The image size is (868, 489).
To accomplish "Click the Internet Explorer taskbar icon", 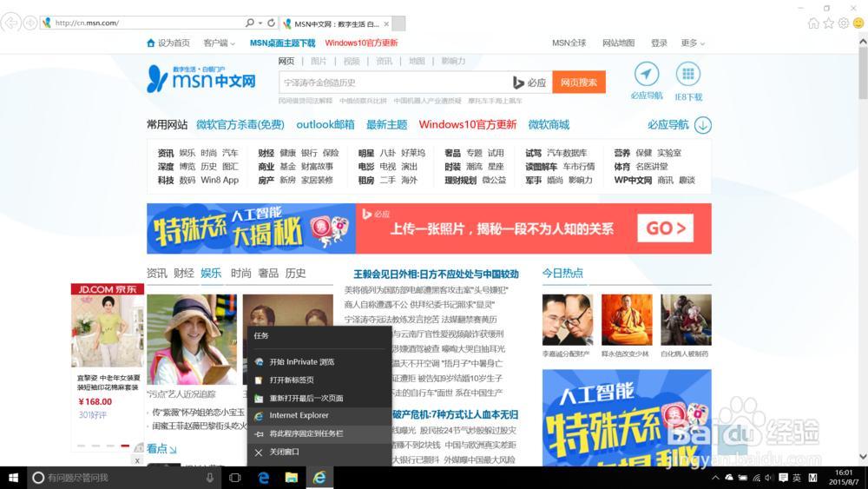I will pos(319,478).
